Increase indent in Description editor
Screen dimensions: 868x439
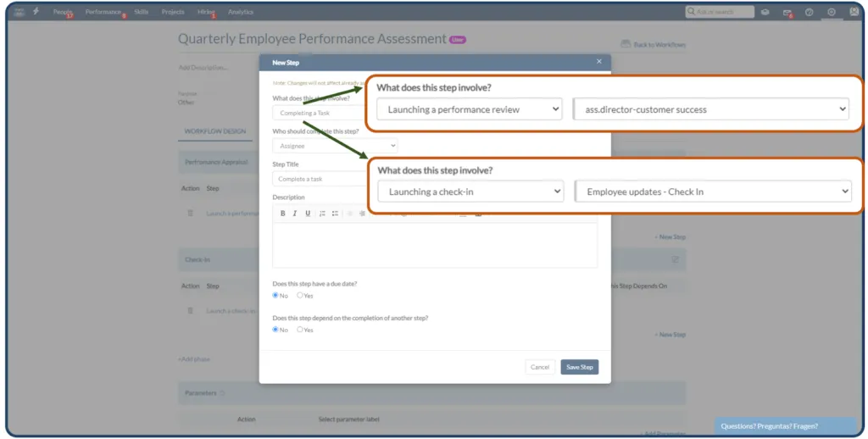pos(362,213)
